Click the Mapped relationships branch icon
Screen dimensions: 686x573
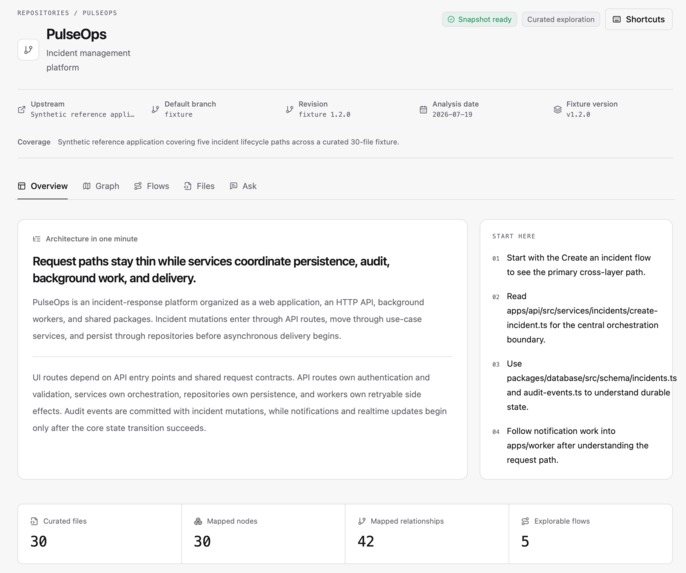[361, 521]
